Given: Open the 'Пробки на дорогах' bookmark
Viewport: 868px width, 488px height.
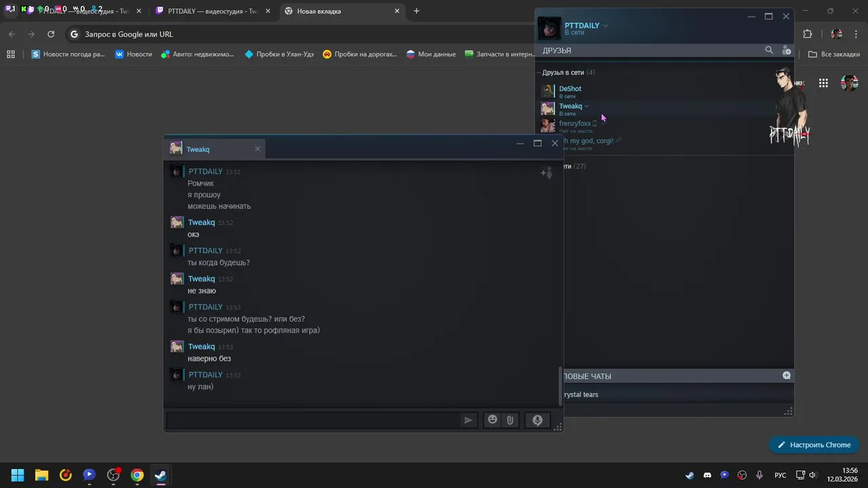Looking at the screenshot, I should pyautogui.click(x=360, y=54).
